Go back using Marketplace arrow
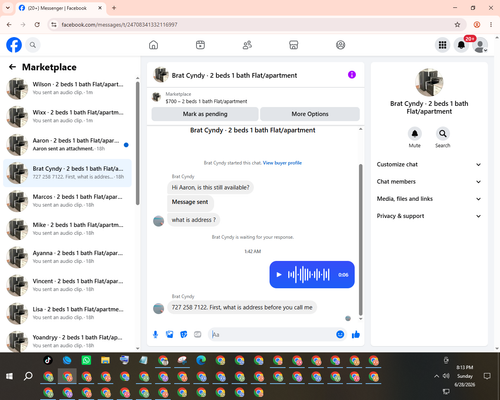The height and width of the screenshot is (400, 500). 12,67
